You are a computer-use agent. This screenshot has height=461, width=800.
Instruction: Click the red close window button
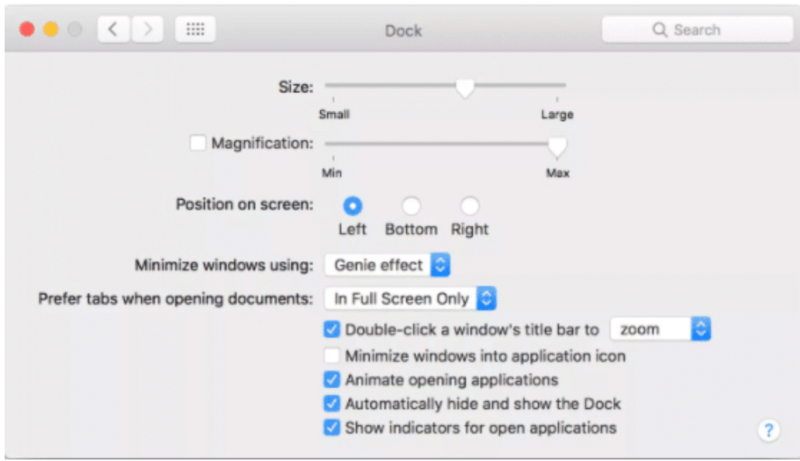tap(27, 30)
